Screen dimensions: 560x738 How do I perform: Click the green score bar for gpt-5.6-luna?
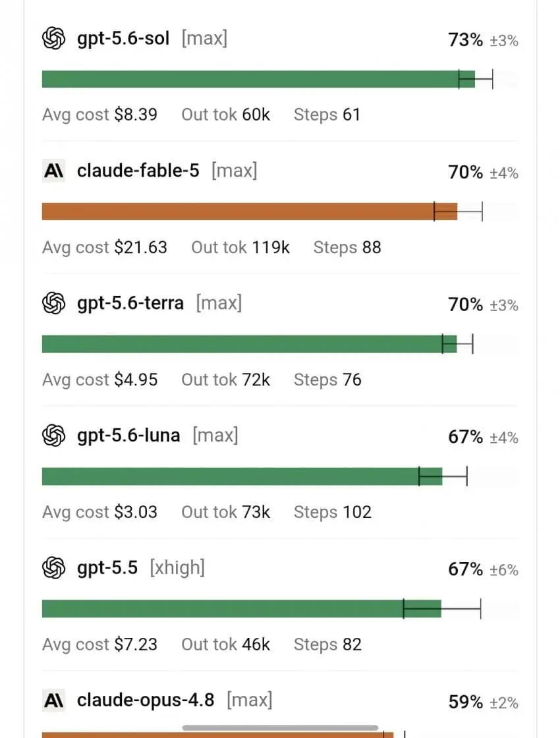[242, 476]
